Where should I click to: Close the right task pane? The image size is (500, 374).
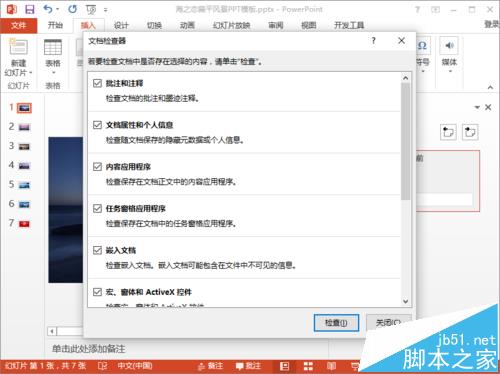[488, 107]
